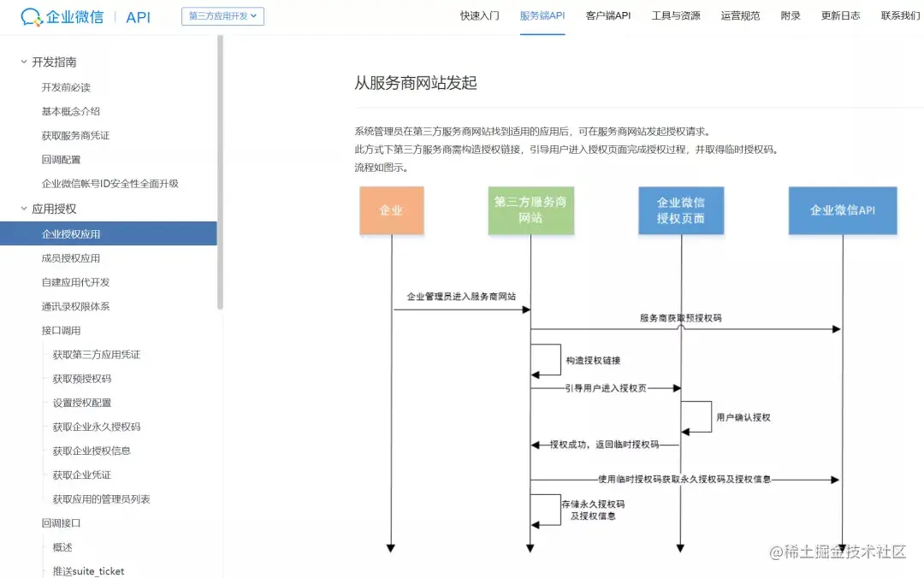The height and width of the screenshot is (578, 924).
Task: Switch to the 快速入门 tab
Action: pos(478,15)
